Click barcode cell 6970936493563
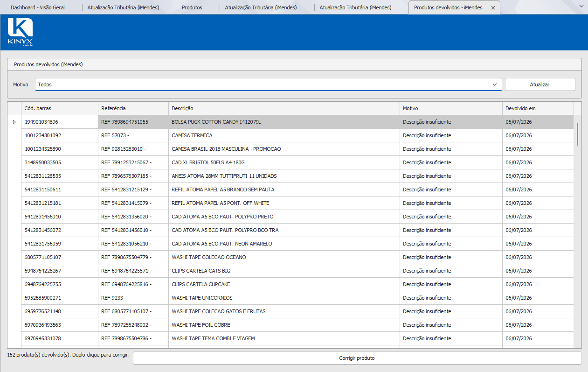The width and height of the screenshot is (588, 372). click(x=60, y=325)
